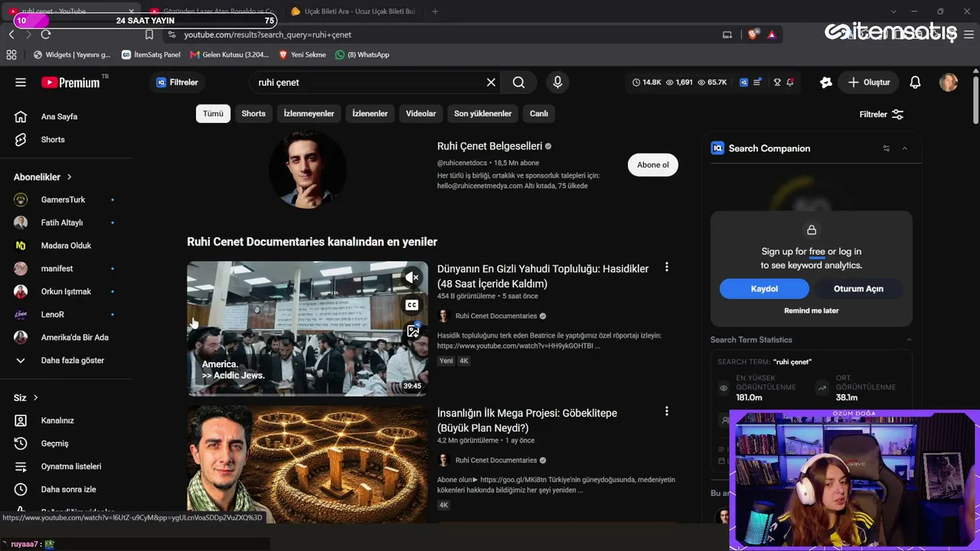The width and height of the screenshot is (980, 551).
Task: Open the Fatih Altaylı subscription
Action: 61,223
